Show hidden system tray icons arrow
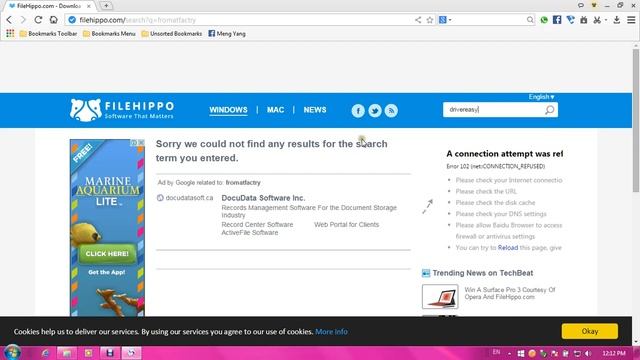The height and width of the screenshot is (360, 640). point(509,353)
